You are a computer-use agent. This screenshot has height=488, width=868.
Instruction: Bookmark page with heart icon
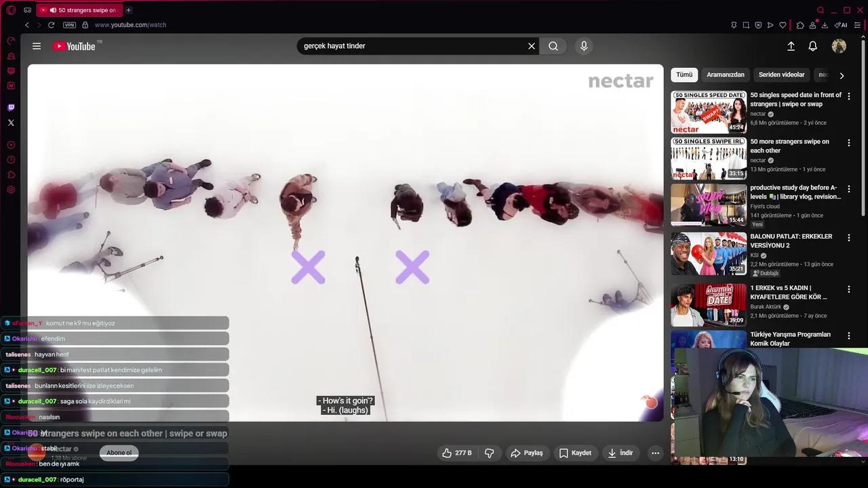coord(783,25)
